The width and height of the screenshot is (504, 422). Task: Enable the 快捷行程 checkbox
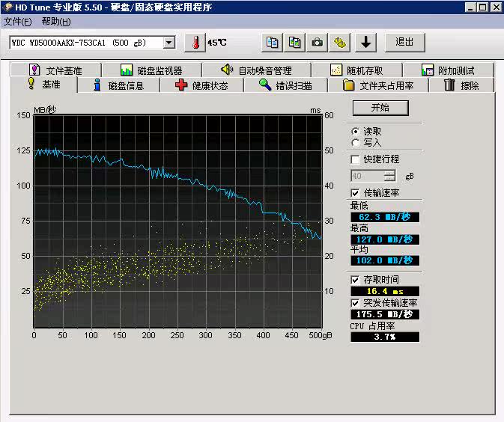[355, 159]
